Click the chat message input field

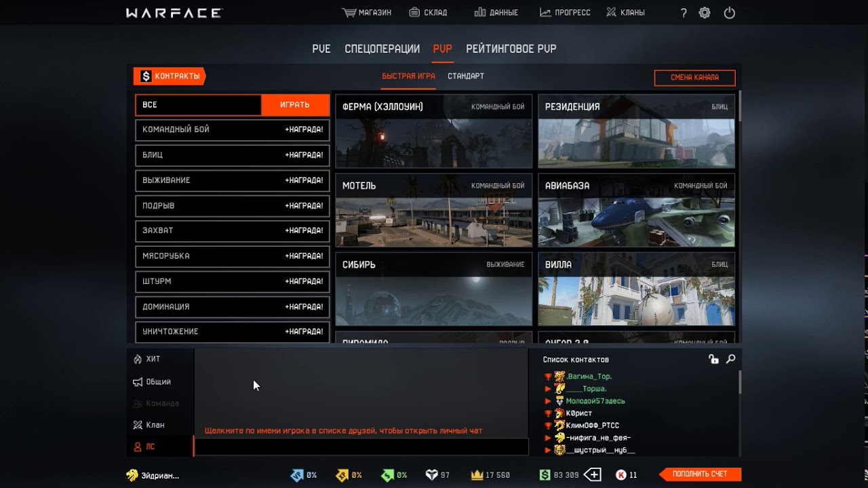[x=361, y=447]
